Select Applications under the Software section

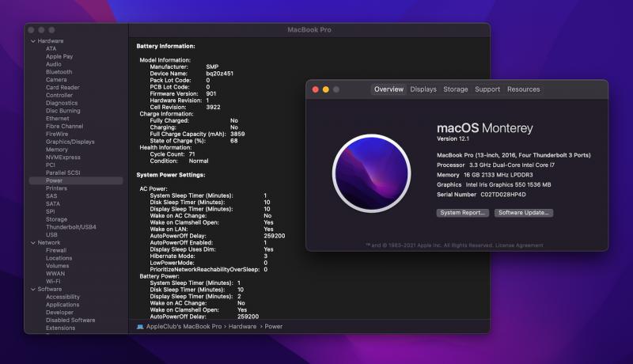pos(63,305)
